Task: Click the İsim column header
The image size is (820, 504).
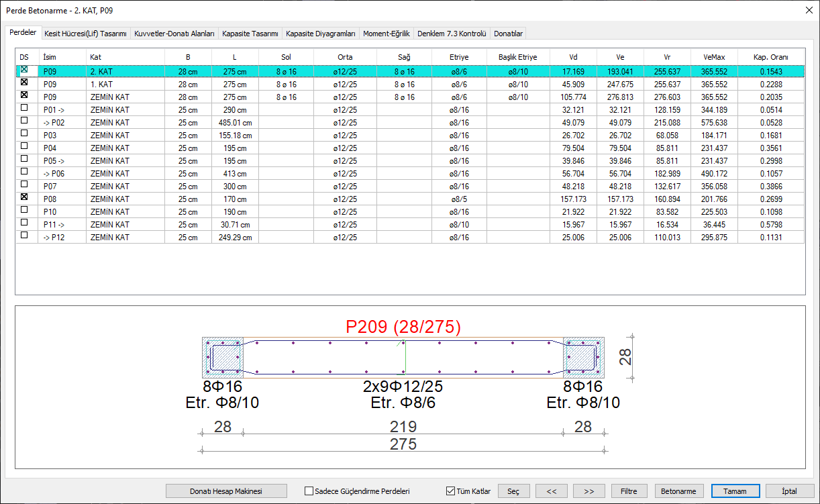Action: 62,57
